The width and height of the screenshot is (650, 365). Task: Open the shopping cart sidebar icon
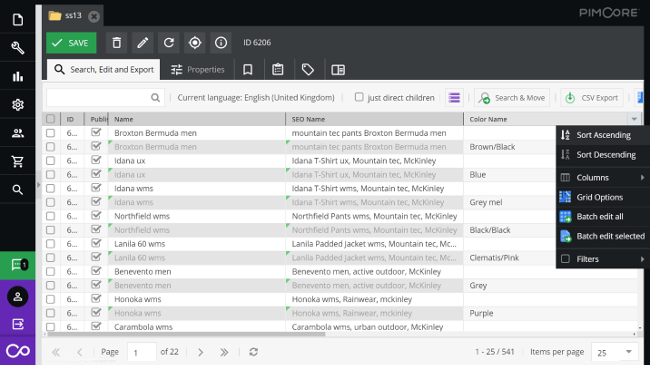[x=18, y=161]
